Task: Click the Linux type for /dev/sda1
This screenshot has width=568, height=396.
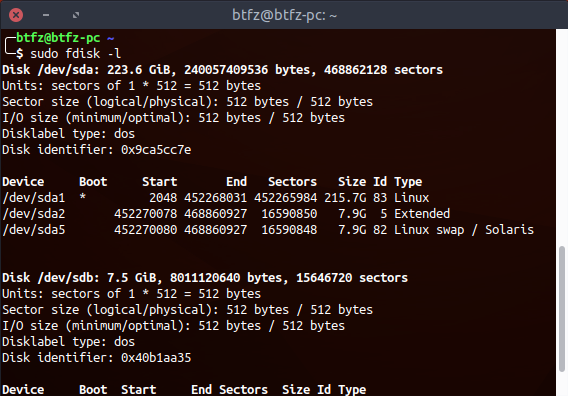Action: [412, 198]
